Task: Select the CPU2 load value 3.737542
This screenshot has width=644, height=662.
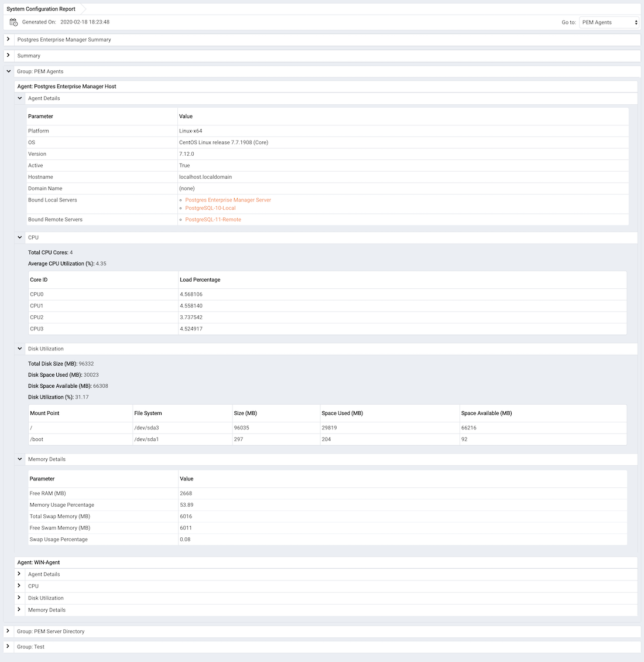Action: (191, 318)
